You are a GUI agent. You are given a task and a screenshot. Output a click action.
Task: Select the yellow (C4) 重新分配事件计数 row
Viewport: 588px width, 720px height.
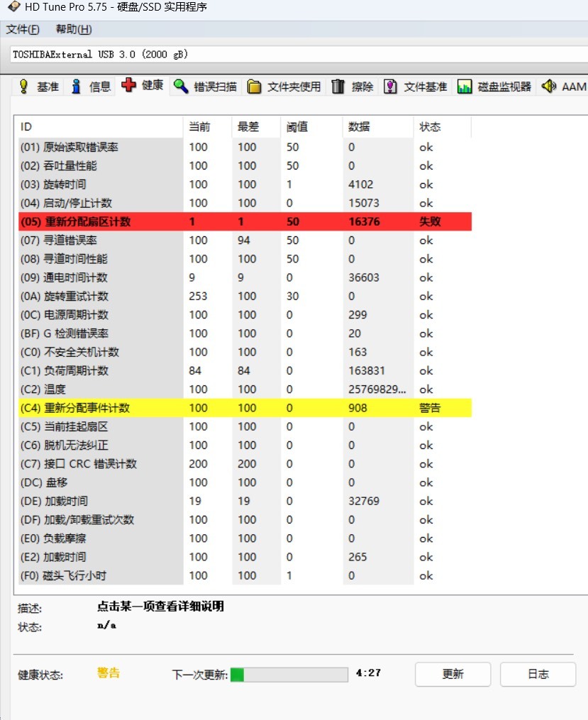(245, 408)
